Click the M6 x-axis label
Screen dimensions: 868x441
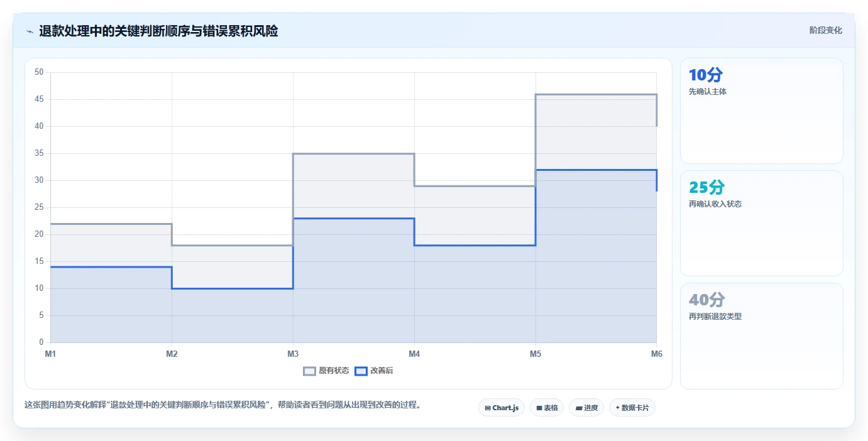656,354
